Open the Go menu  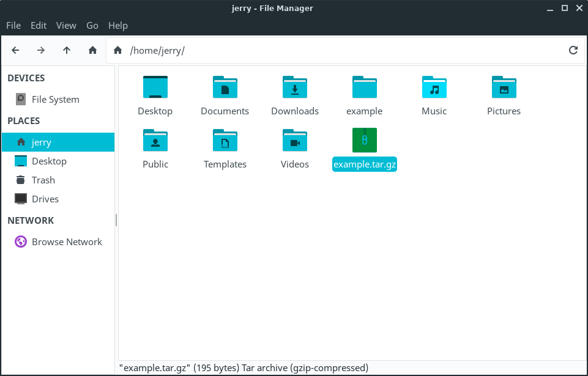92,25
